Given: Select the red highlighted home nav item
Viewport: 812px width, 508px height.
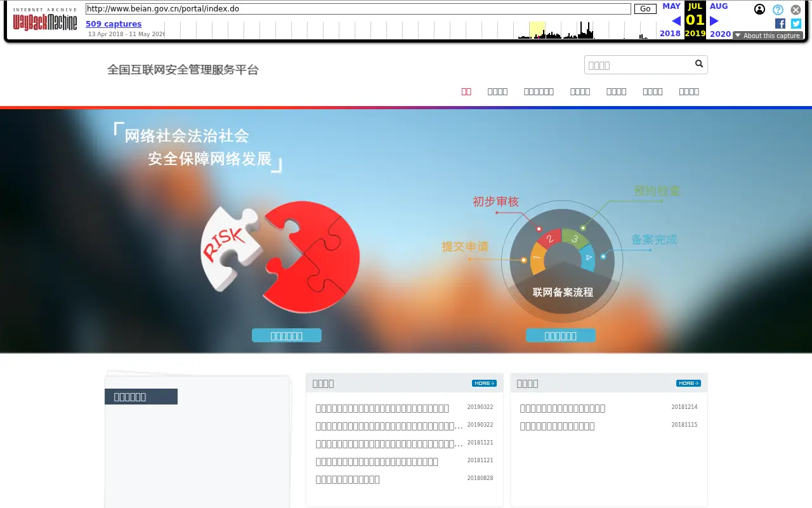Looking at the screenshot, I should 466,91.
